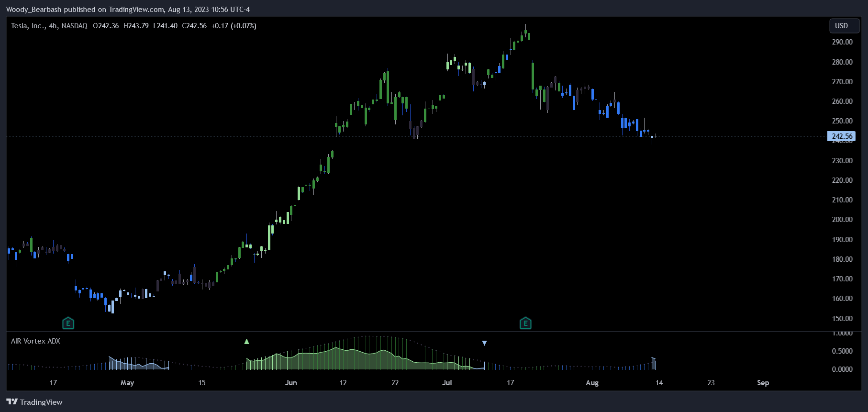
Task: Click the 4h interval label
Action: 53,26
